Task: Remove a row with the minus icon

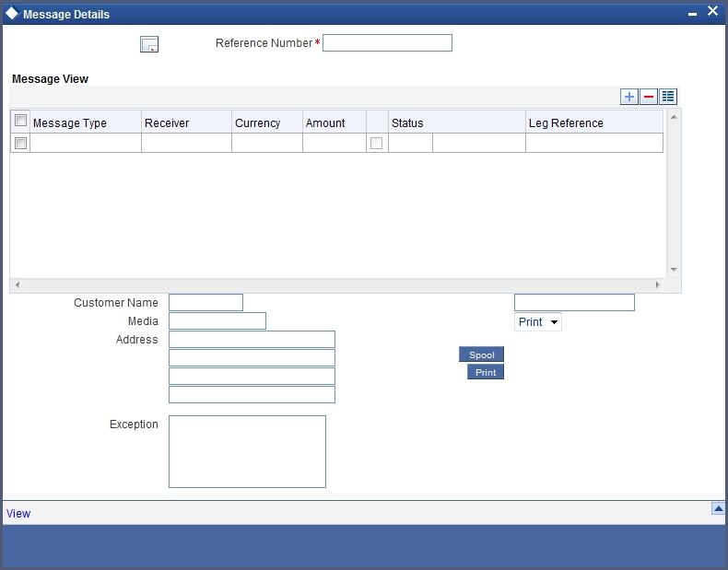Action: 649,97
